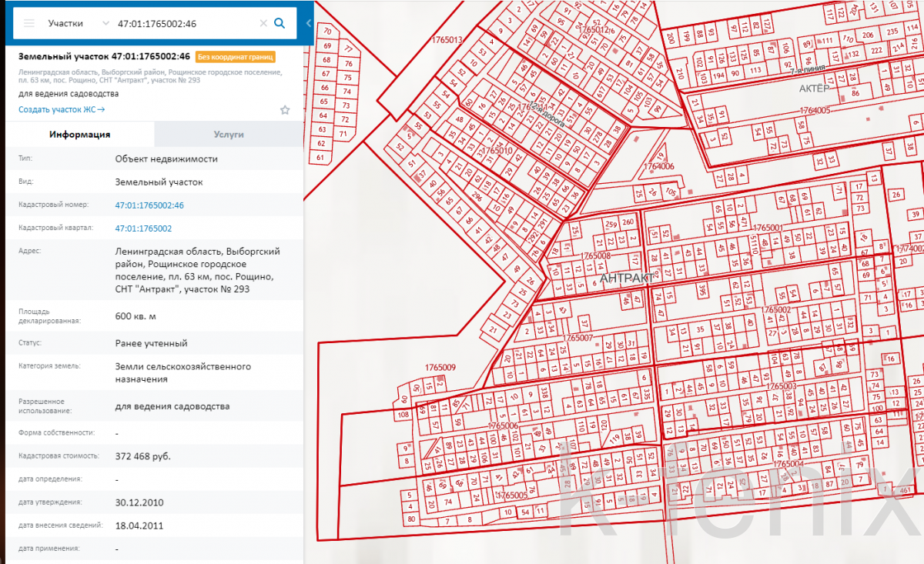Viewport: 924px width, 564px height.
Task: Select Земли сельскохозяйственного назначения category value
Action: [x=183, y=373]
